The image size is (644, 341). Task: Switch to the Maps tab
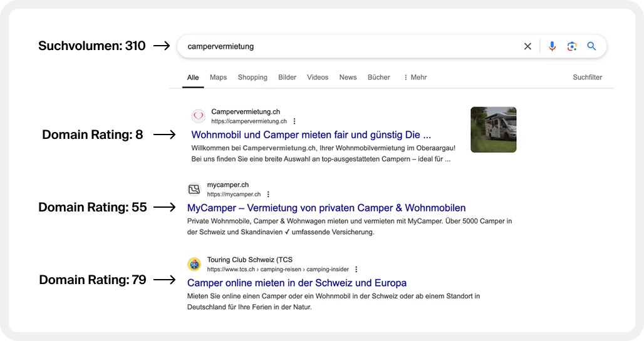[218, 77]
